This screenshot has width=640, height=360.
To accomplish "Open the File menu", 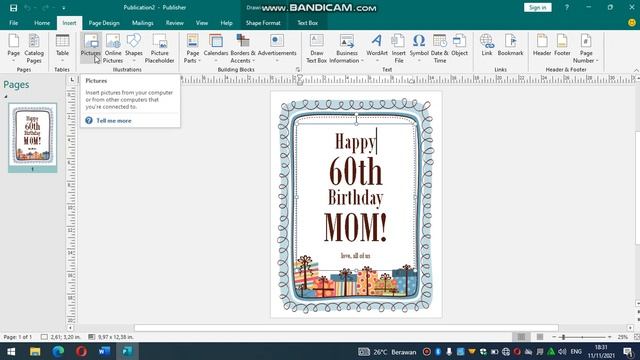I will pyautogui.click(x=13, y=23).
